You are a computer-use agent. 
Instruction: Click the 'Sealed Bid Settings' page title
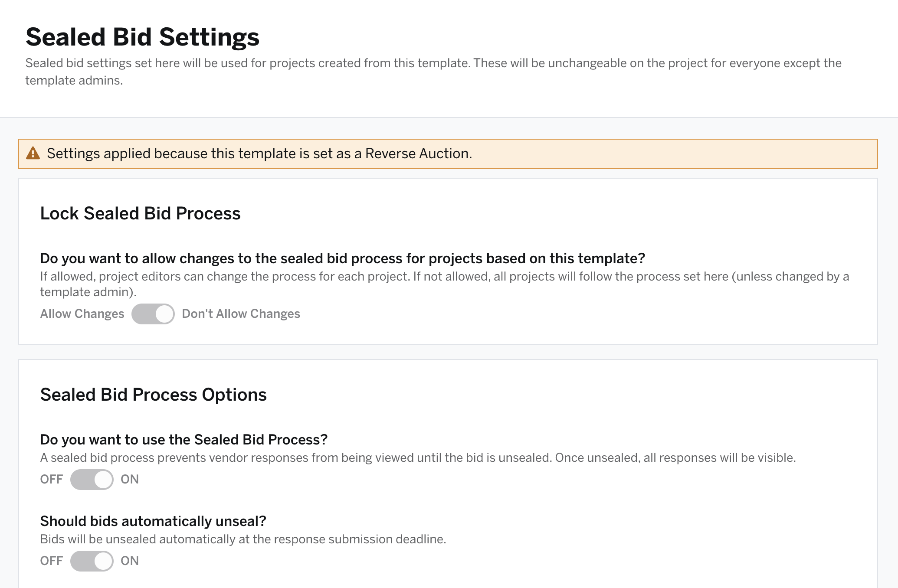tap(142, 37)
